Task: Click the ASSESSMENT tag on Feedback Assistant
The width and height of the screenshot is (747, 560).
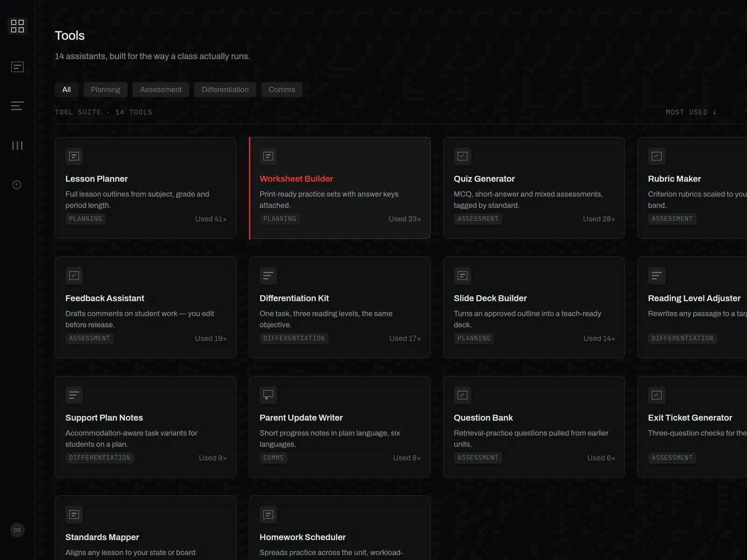Action: (90, 338)
